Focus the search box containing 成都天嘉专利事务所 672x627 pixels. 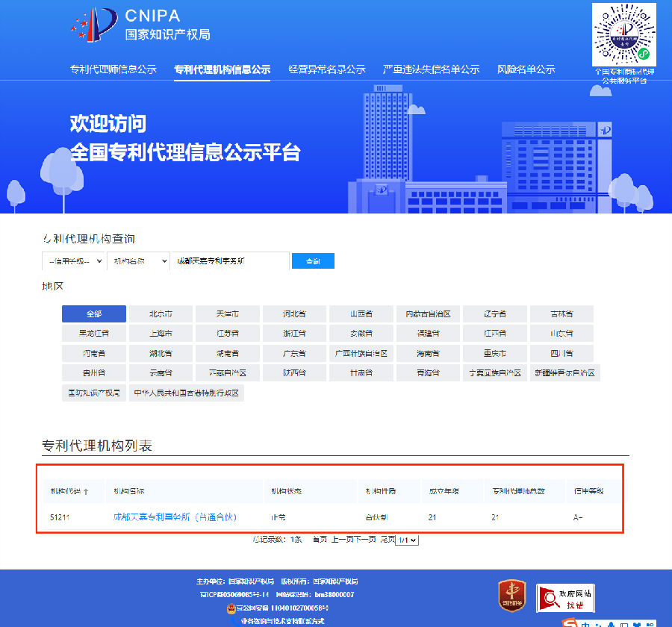[x=230, y=261]
